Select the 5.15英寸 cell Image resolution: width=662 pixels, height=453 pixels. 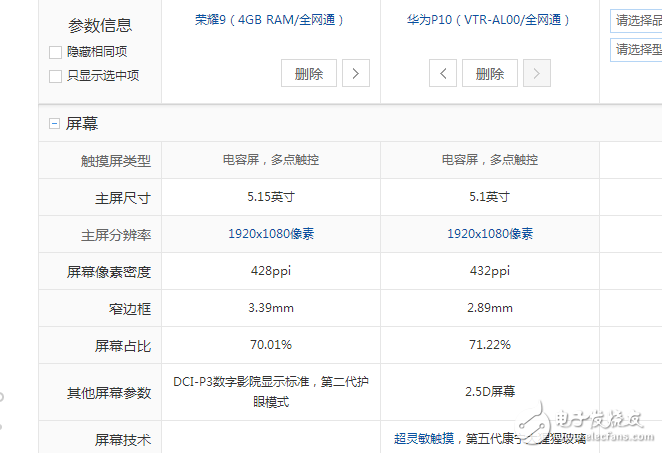[x=271, y=197]
